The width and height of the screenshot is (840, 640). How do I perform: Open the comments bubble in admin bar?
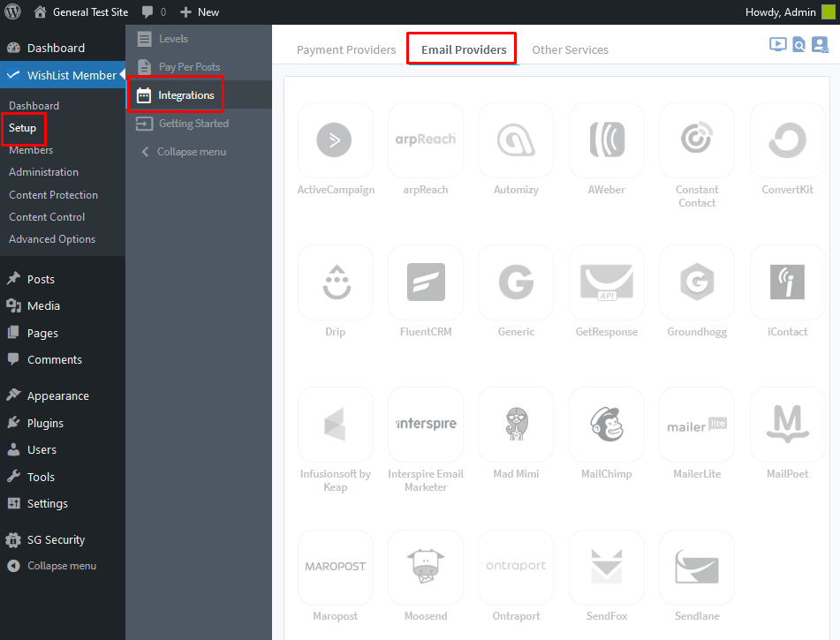154,11
